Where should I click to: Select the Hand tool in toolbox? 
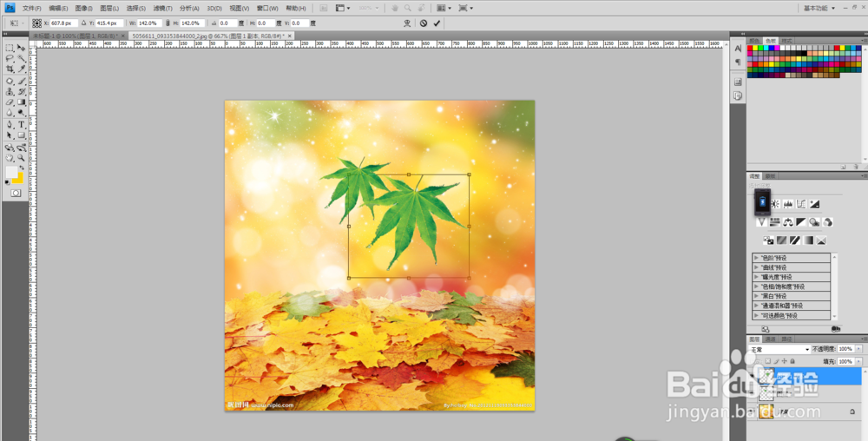click(x=9, y=158)
